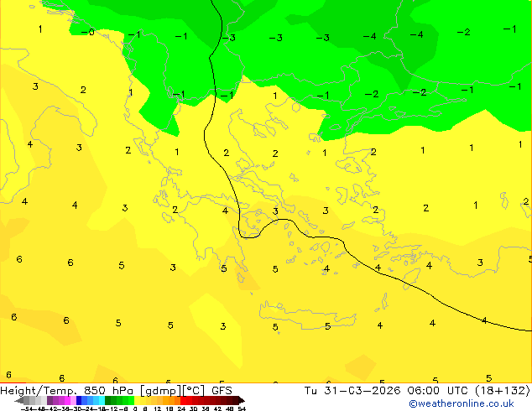Pick the bright magenta legend swatch

click(x=67, y=400)
